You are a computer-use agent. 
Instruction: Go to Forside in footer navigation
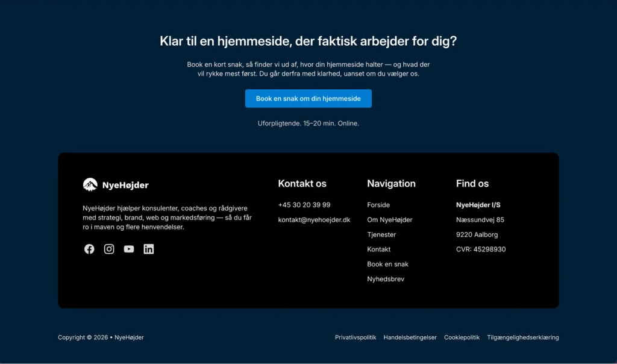(378, 205)
